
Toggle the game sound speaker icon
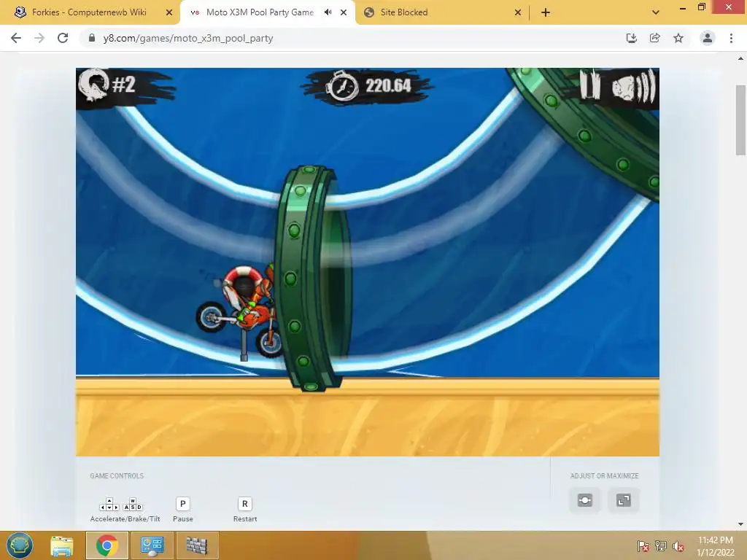coord(634,86)
